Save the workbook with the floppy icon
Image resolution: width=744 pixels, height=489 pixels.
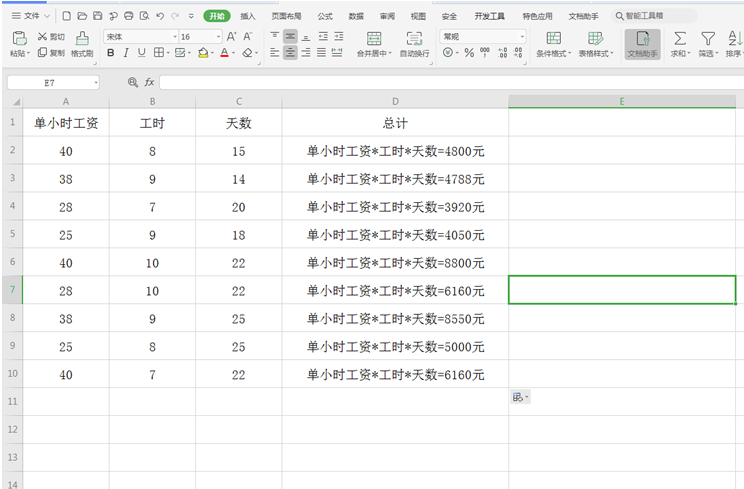point(98,16)
